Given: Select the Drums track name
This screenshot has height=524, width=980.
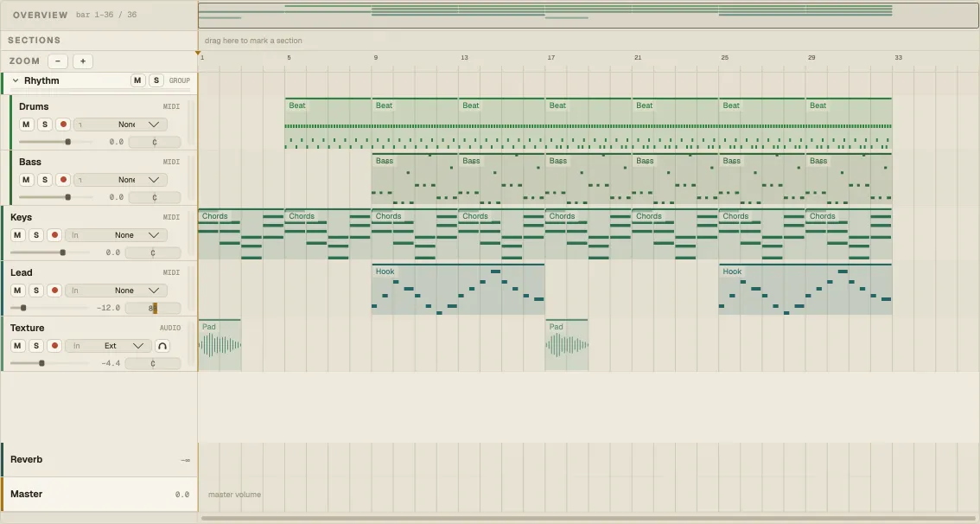Looking at the screenshot, I should click(x=34, y=106).
